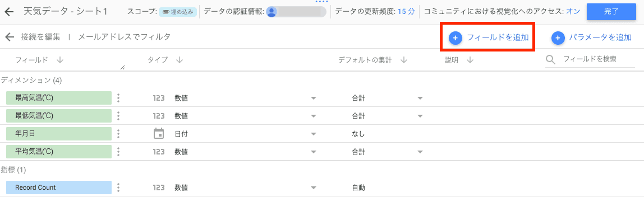Open three-dot menu for 最高気温(℃) field
Image resolution: width=644 pixels, height=211 pixels.
118,98
